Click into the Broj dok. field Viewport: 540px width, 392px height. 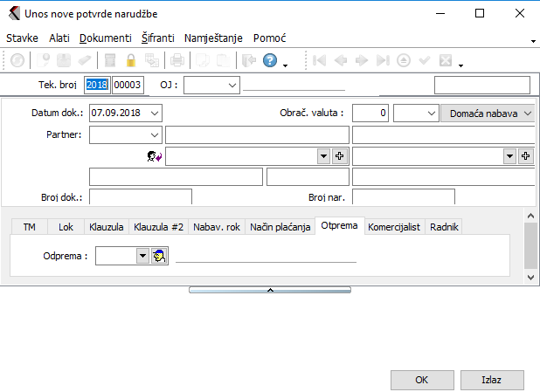[140, 197]
